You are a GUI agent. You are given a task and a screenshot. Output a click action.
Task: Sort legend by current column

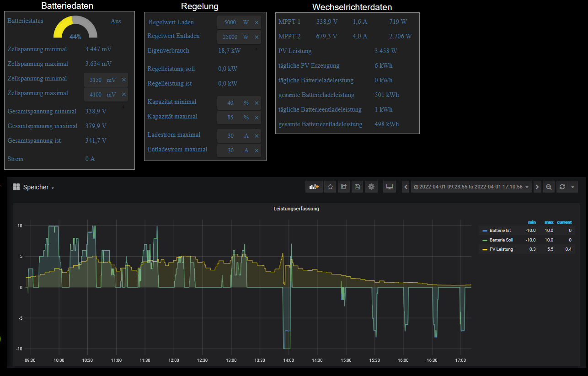[x=564, y=222]
